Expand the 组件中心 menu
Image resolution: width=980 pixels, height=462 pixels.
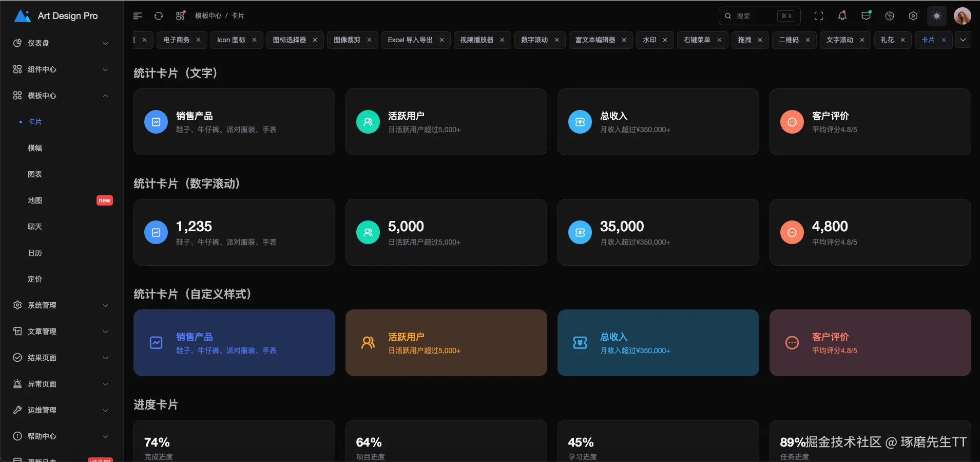coord(62,69)
